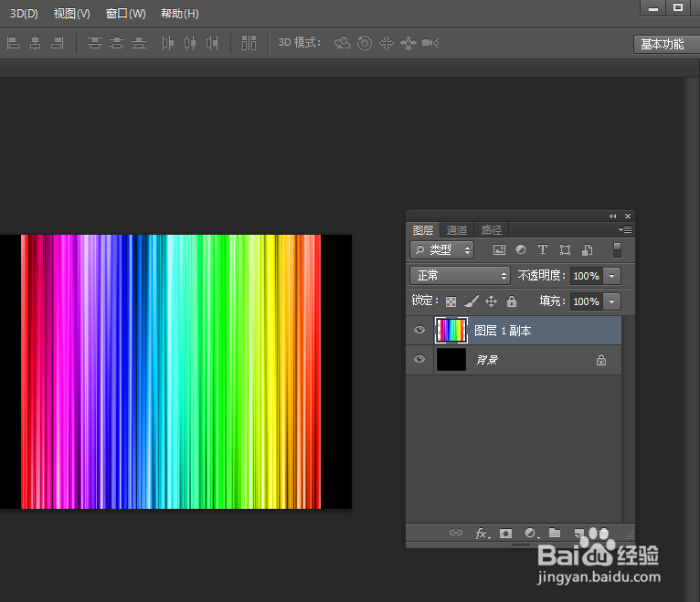Toggle layer filtering switch on or off

click(617, 250)
